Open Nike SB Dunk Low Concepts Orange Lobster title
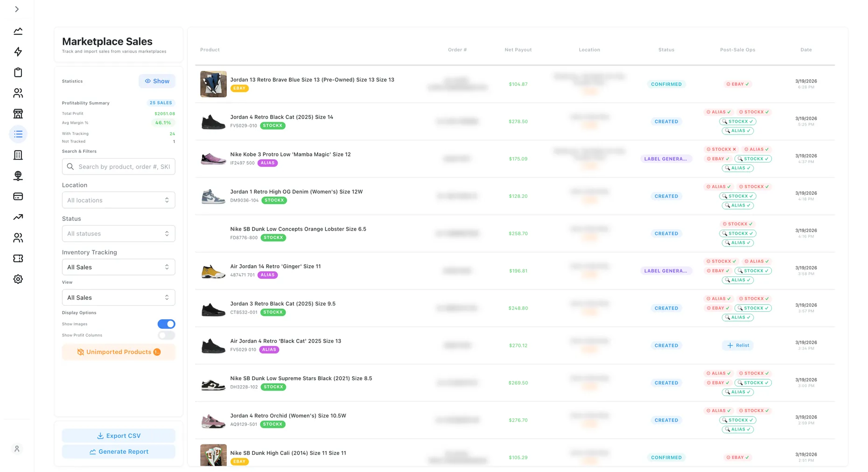Viewport: 868px width, 472px height. (298, 229)
